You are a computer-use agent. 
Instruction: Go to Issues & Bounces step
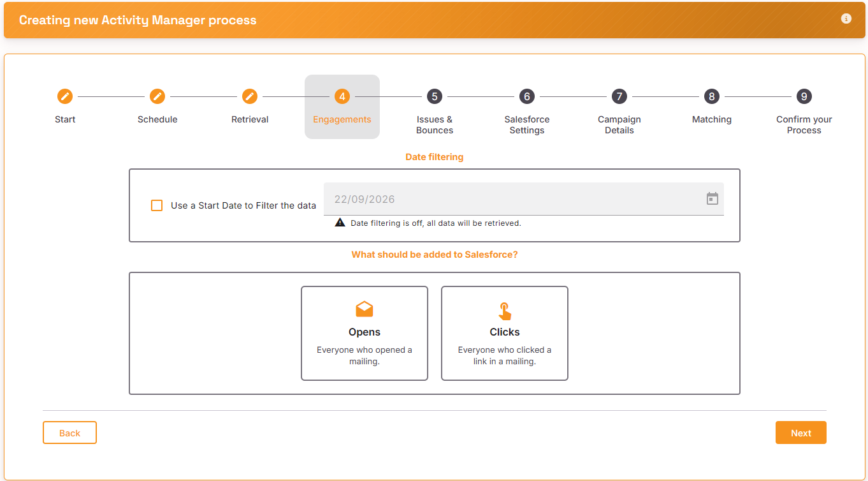pyautogui.click(x=435, y=124)
